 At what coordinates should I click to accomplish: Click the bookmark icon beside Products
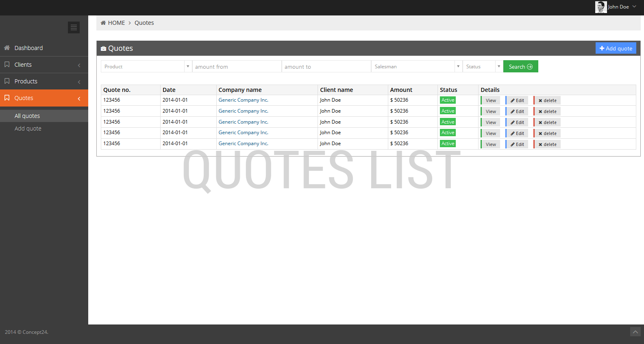point(7,81)
